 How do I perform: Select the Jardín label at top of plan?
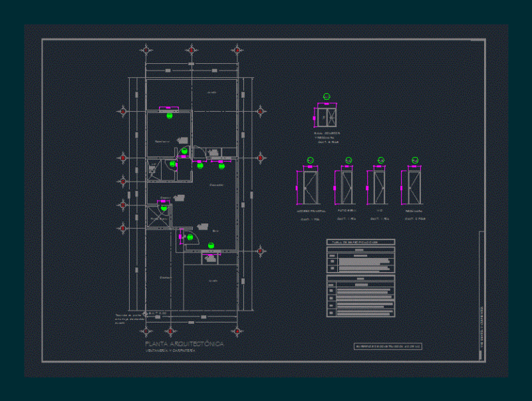pos(211,92)
